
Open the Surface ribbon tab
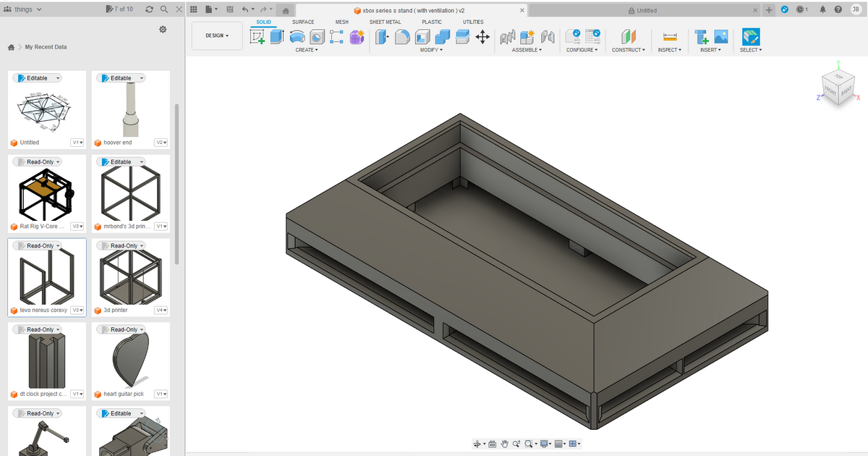click(302, 22)
